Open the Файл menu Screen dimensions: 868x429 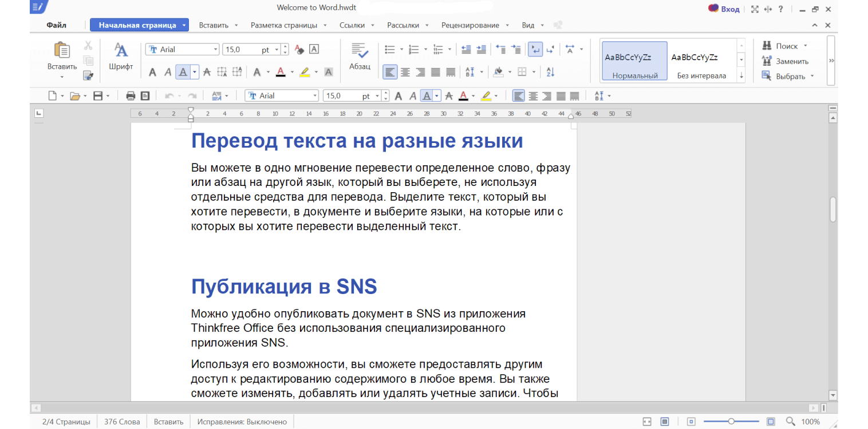click(x=57, y=25)
